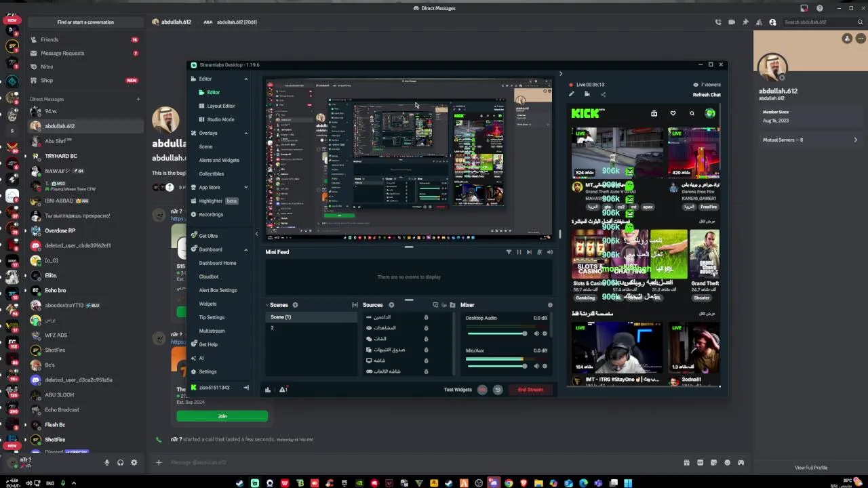This screenshot has height=488, width=868.
Task: Open the replay buffer button
Action: 498,390
